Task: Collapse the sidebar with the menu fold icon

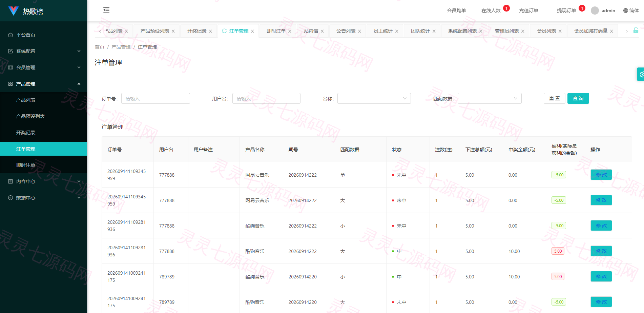Action: point(106,10)
